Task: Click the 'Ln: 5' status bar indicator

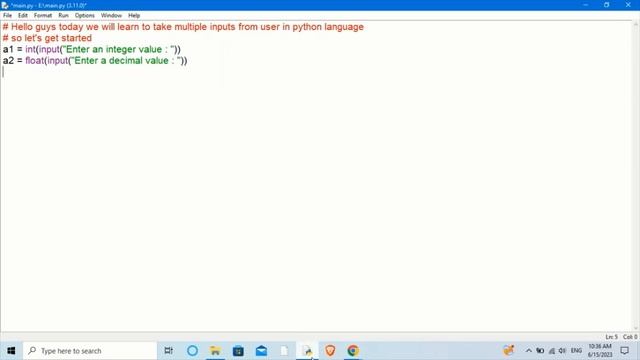Action: (611, 337)
